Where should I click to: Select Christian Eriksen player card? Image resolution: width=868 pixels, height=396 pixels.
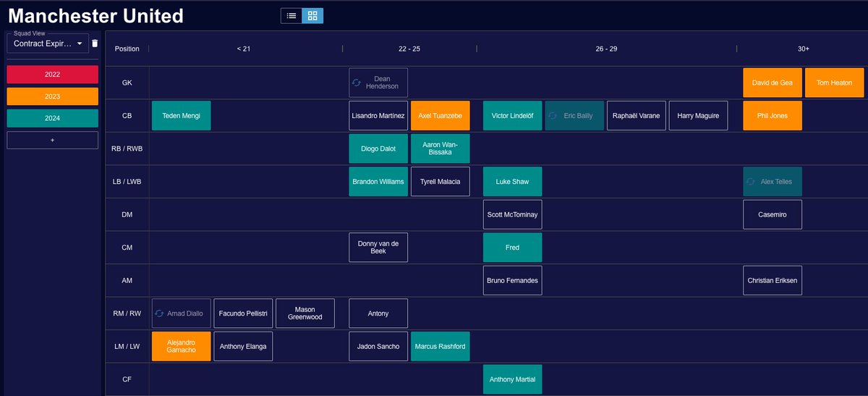(x=773, y=280)
